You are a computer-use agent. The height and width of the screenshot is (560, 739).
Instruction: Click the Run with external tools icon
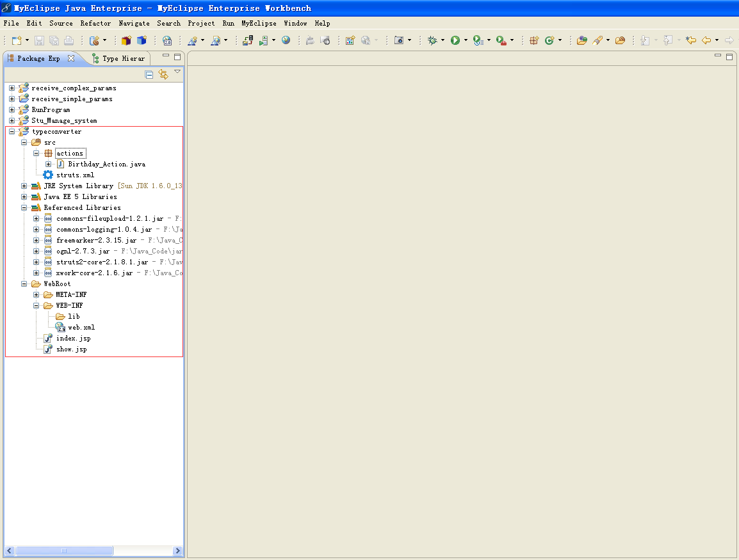[x=501, y=40]
